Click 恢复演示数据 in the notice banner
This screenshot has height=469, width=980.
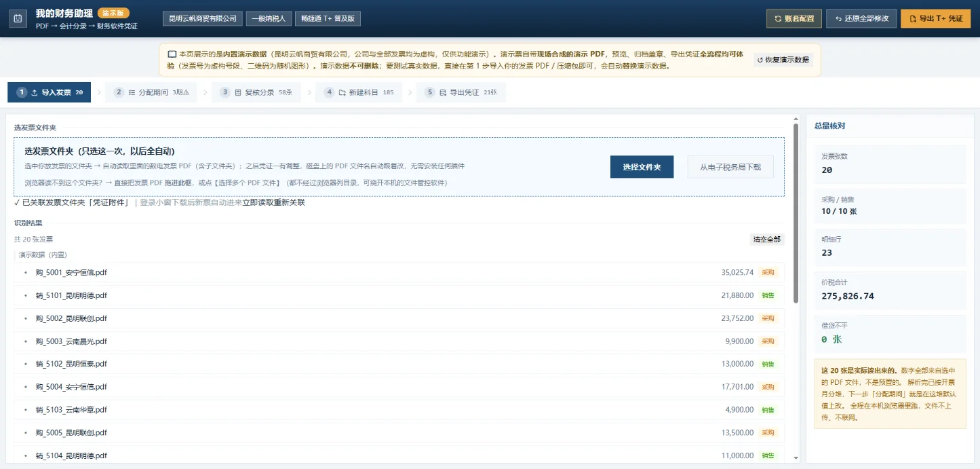point(783,60)
